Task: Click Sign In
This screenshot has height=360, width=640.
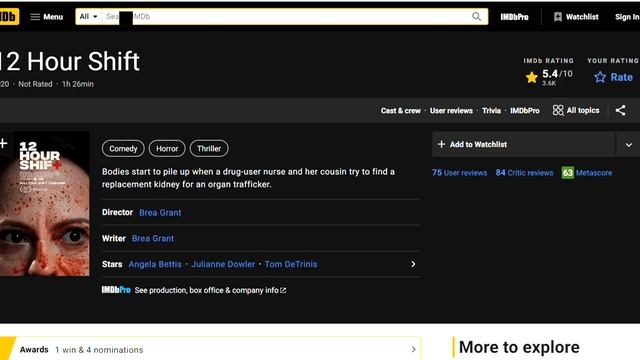Action: coord(627,17)
